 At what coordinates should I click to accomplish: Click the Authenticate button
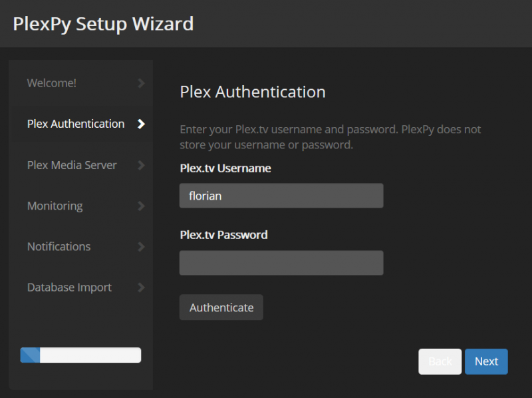[221, 307]
